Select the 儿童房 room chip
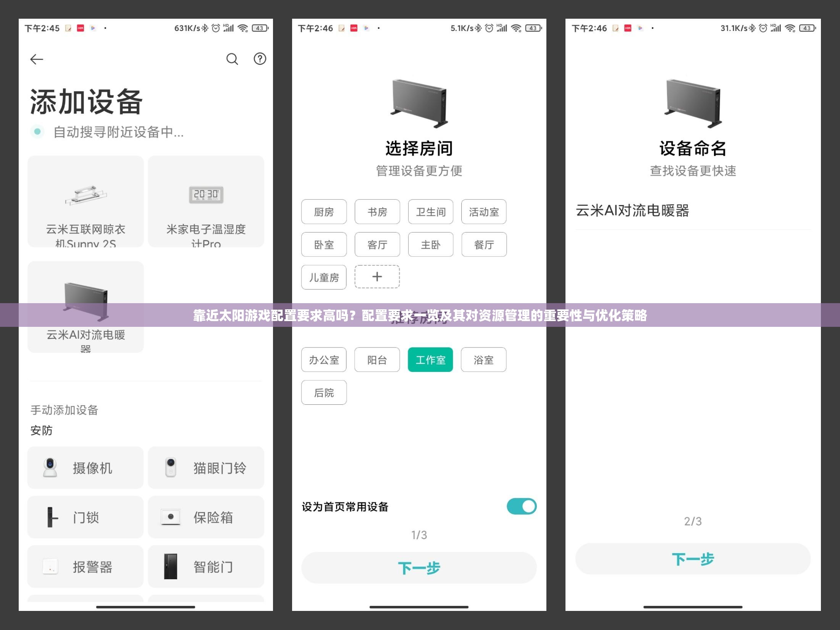Screen dimensions: 840x630 click(323, 277)
